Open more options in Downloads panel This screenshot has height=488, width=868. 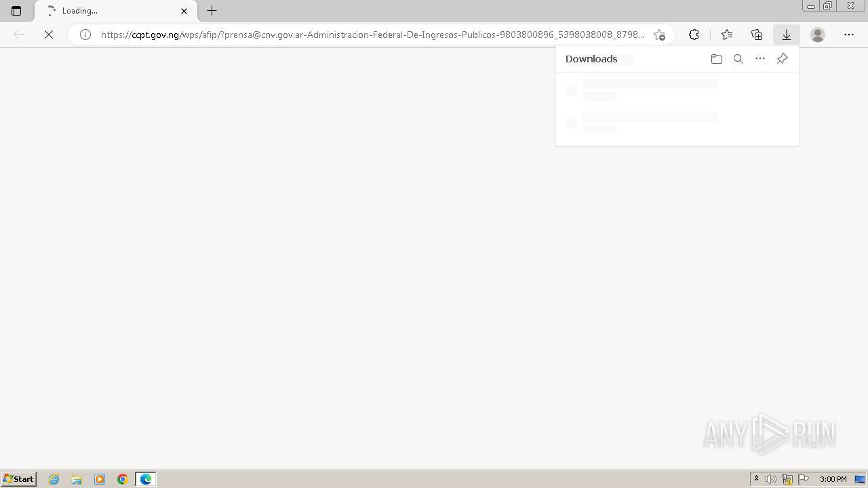[760, 59]
